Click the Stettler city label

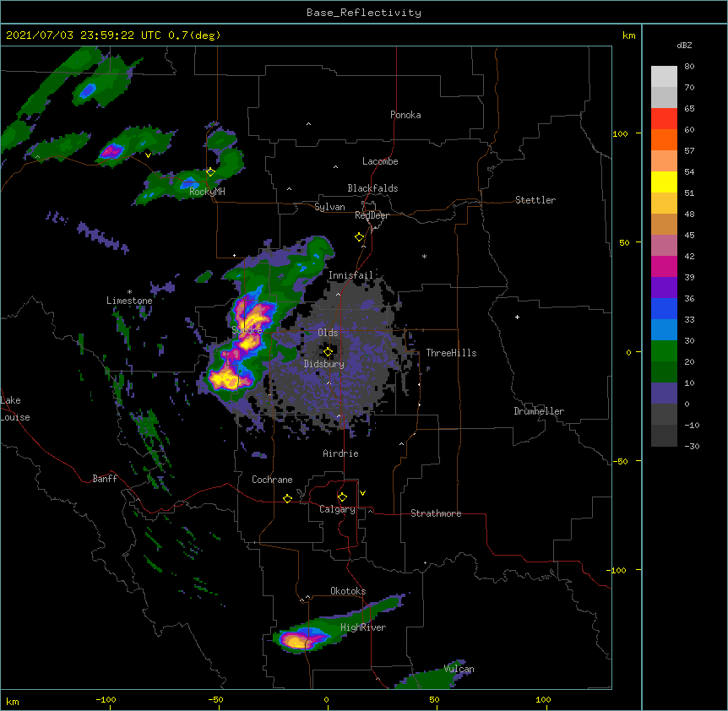pos(535,200)
